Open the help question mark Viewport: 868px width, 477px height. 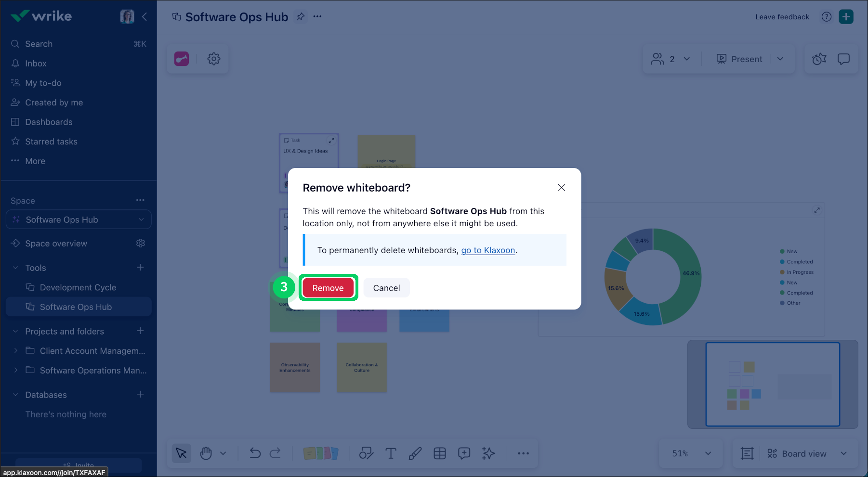(x=827, y=17)
